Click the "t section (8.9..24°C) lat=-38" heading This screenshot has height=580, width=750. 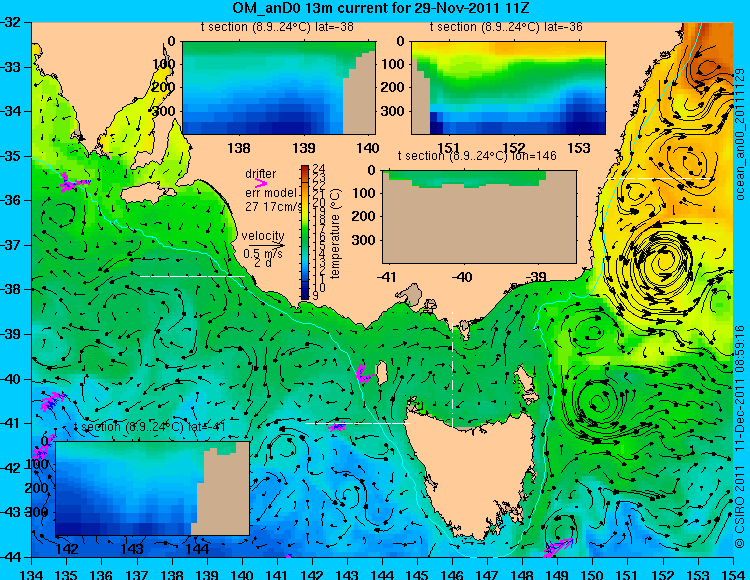[x=277, y=27]
